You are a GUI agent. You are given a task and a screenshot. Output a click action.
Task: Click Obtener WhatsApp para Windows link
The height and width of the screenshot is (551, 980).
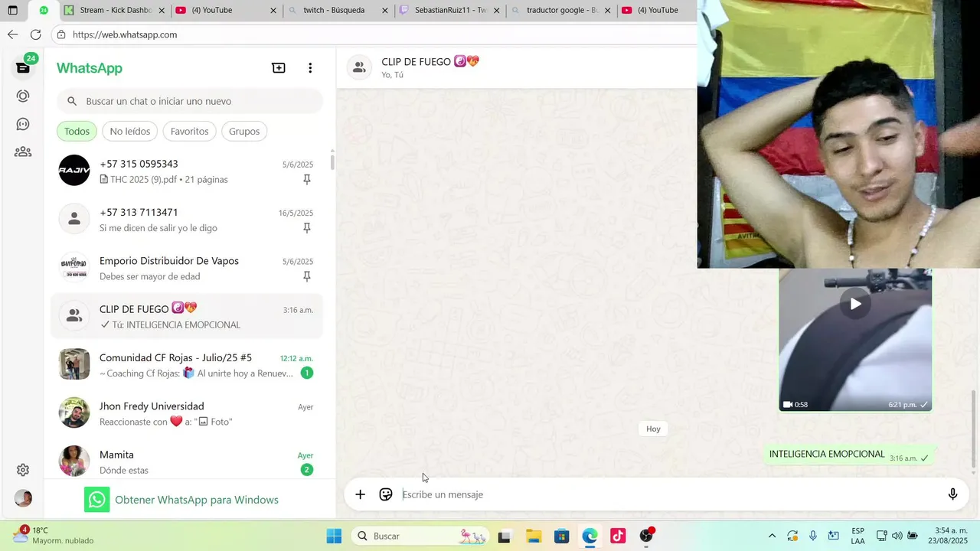point(197,500)
